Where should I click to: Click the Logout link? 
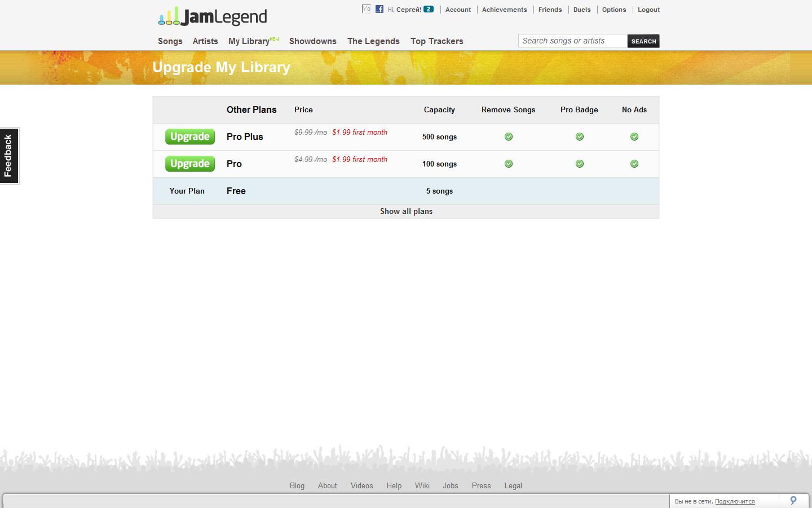(648, 10)
